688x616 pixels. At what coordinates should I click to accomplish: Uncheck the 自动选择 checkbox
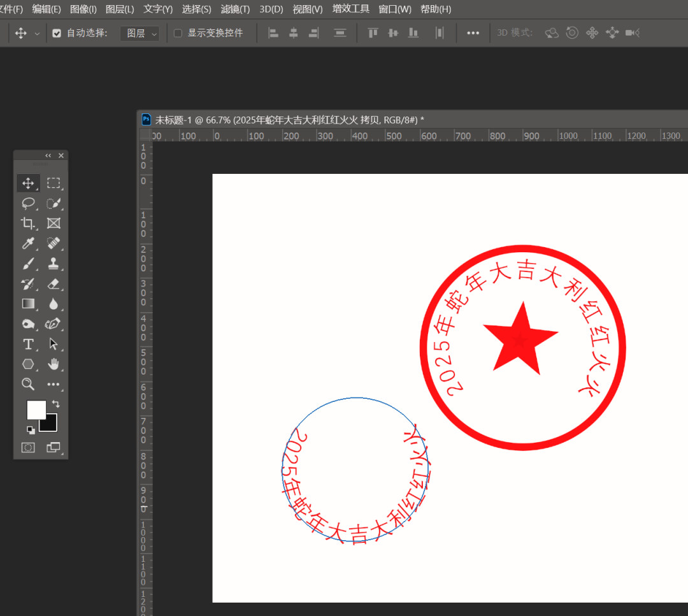[x=57, y=33]
